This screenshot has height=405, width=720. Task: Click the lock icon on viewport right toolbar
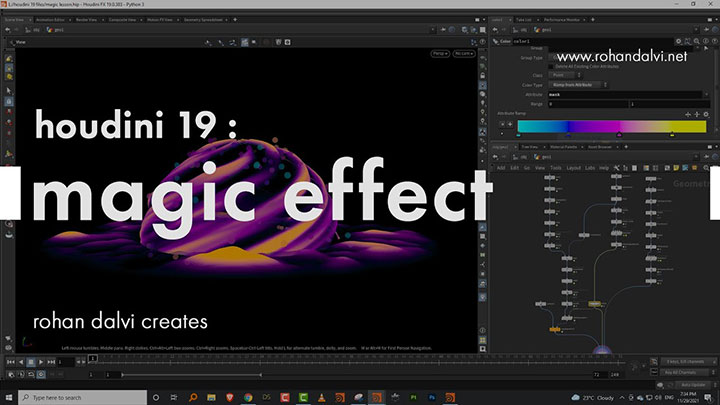(483, 76)
